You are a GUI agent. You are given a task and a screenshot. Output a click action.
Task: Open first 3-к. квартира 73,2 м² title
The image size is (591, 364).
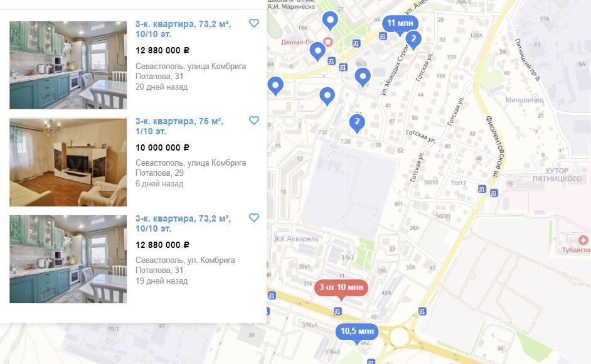click(183, 29)
